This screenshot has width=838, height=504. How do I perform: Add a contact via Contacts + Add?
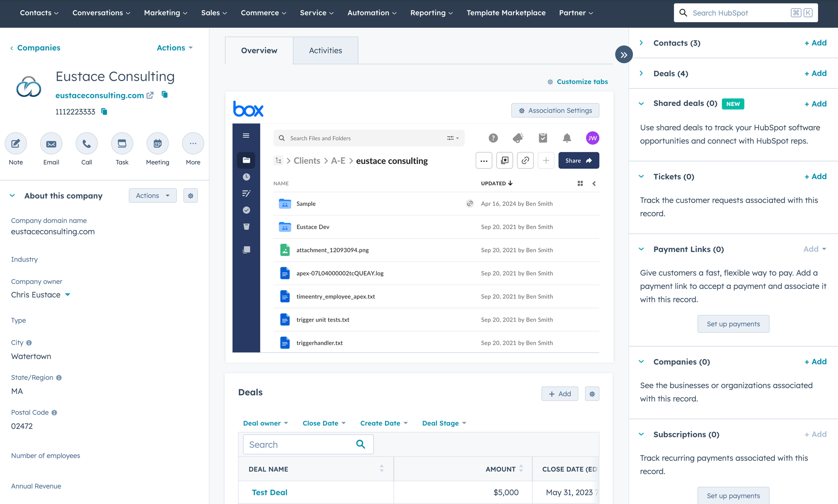(x=815, y=43)
